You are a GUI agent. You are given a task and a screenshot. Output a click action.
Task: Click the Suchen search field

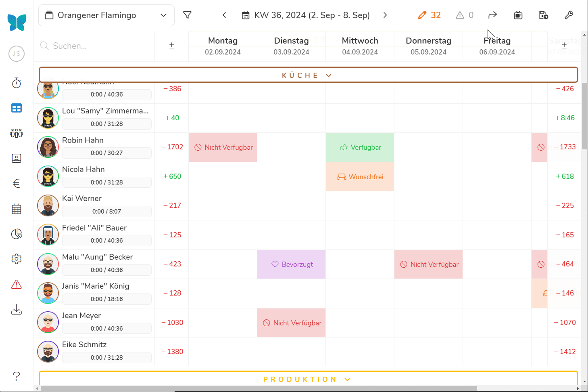[x=97, y=46]
